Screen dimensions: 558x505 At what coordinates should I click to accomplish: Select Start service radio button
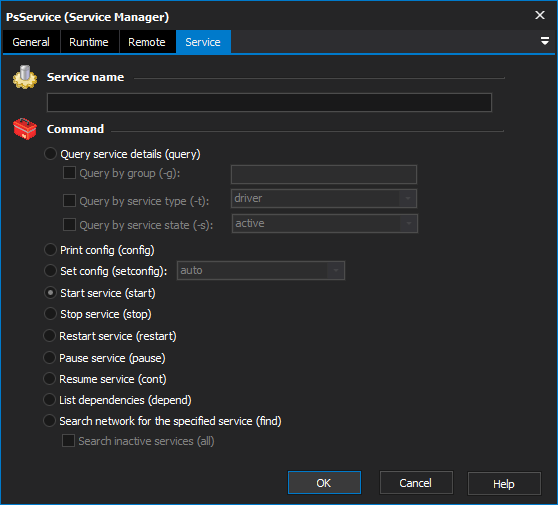(50, 293)
